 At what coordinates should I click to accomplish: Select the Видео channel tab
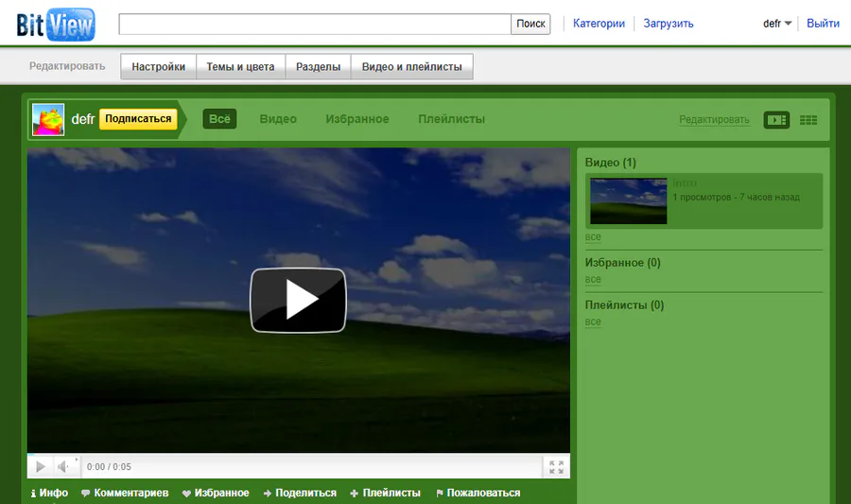(x=278, y=119)
